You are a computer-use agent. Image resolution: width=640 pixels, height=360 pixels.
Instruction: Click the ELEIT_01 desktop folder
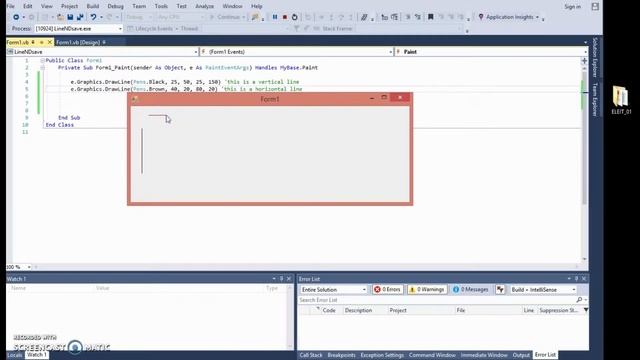(x=621, y=100)
